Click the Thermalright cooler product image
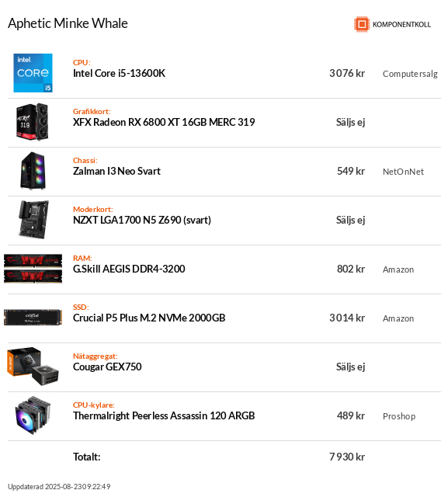The height and width of the screenshot is (497, 448). (x=33, y=415)
